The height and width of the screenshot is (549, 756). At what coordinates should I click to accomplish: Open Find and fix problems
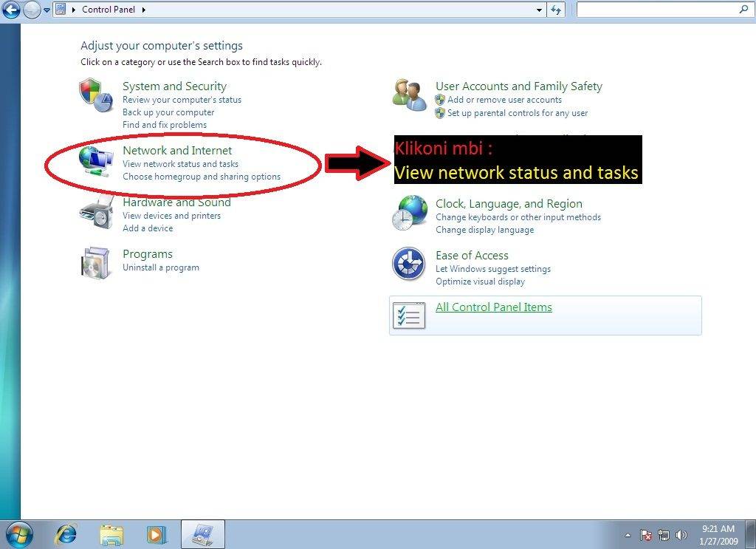click(165, 125)
